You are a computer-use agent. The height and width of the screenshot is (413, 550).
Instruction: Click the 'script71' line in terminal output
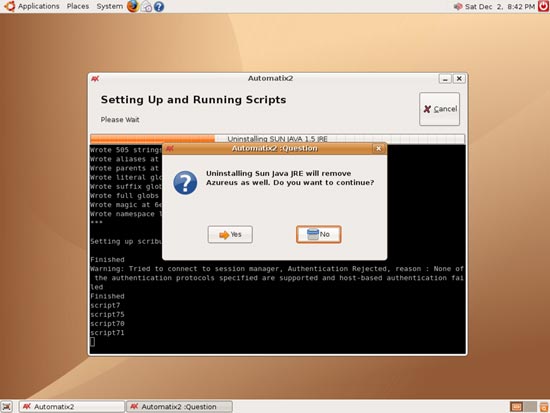[x=107, y=333]
